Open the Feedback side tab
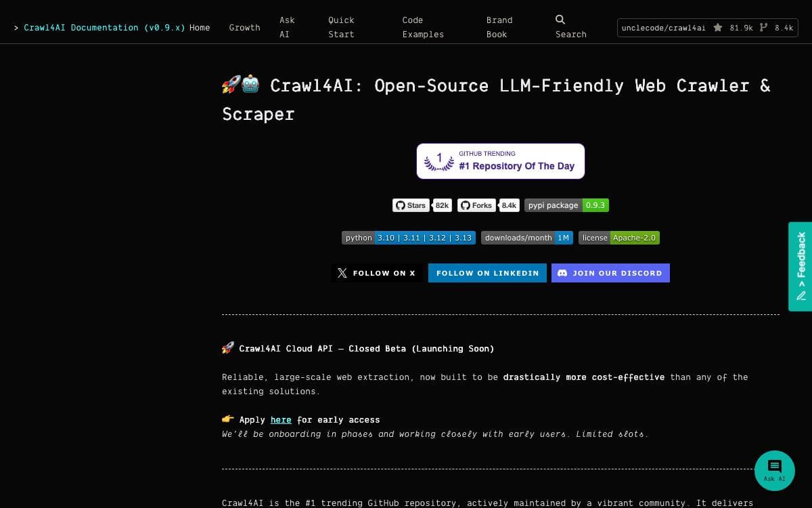Screen dimensions: 812x508 (800, 266)
